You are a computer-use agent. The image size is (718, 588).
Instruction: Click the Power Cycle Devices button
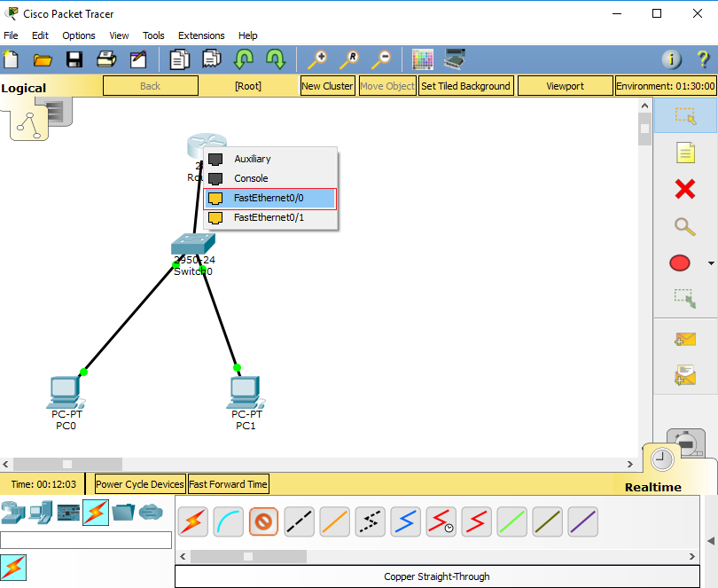[x=139, y=483]
